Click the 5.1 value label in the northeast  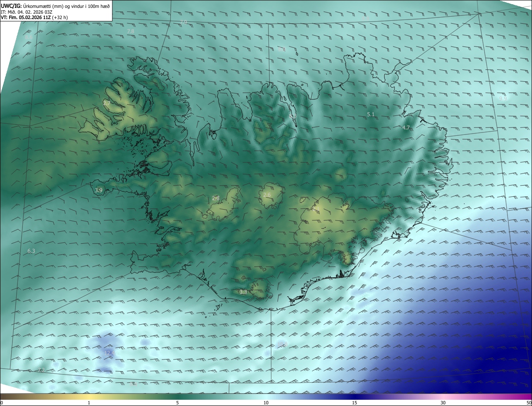pos(371,114)
